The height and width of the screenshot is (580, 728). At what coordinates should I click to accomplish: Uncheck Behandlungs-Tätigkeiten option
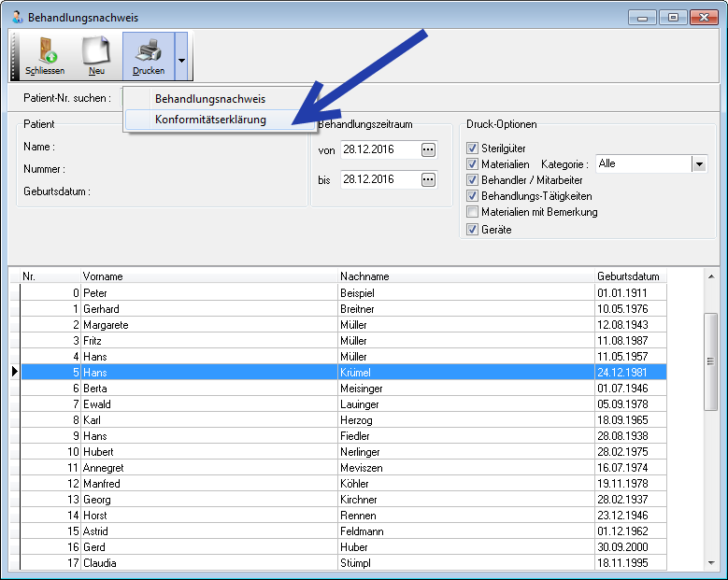[x=472, y=196]
